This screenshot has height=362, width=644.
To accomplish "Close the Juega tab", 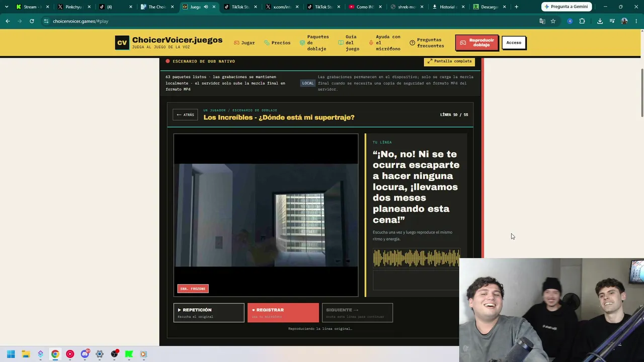I will [x=214, y=7].
